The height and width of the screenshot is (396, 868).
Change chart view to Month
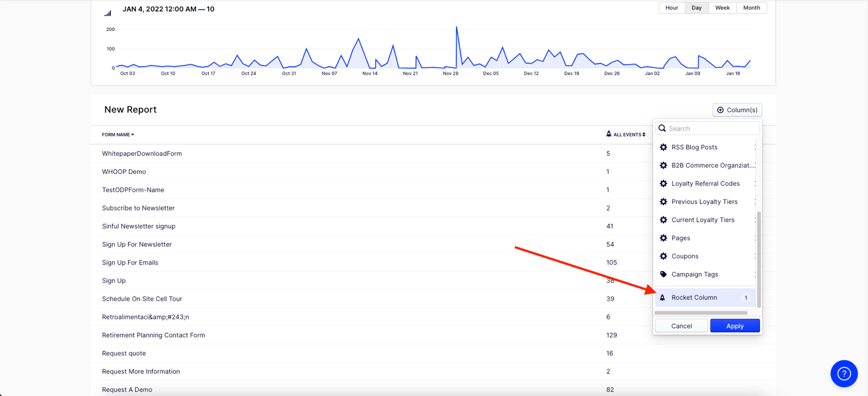[x=751, y=8]
